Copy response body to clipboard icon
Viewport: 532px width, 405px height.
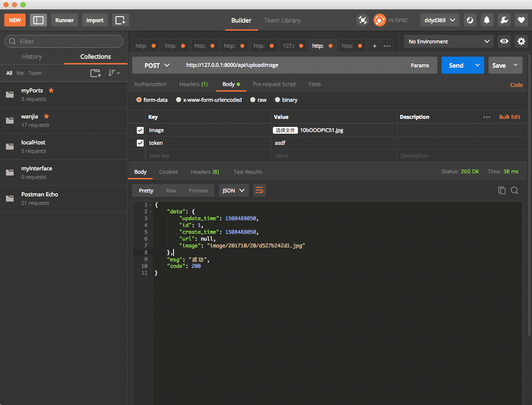(x=502, y=190)
